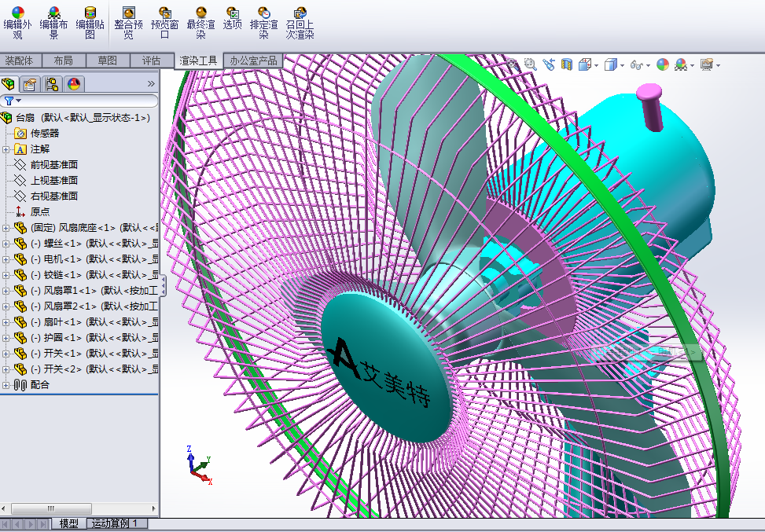The height and width of the screenshot is (532, 765).
Task: Switch to the 装配体 tab
Action: [x=21, y=61]
